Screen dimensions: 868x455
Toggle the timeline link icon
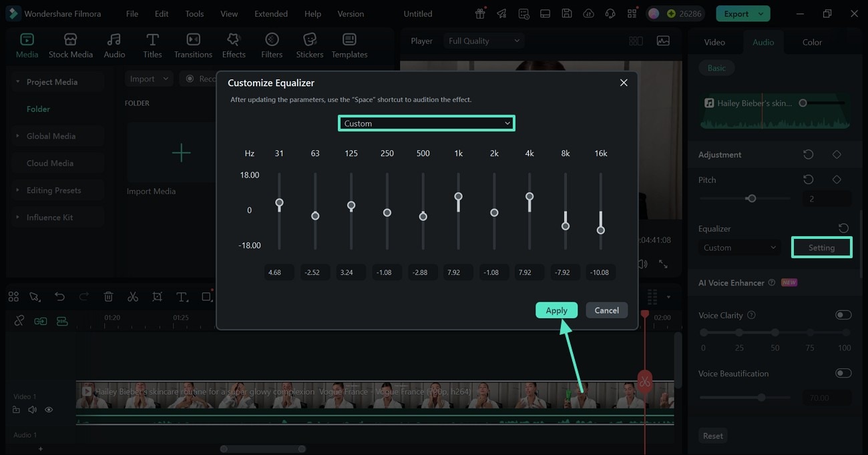[x=19, y=321]
